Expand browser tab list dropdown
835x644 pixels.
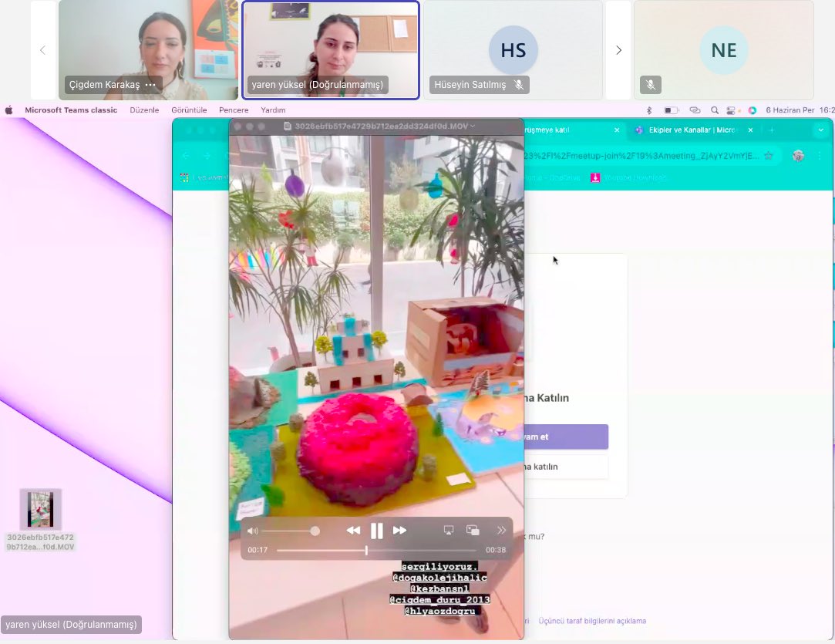click(820, 130)
